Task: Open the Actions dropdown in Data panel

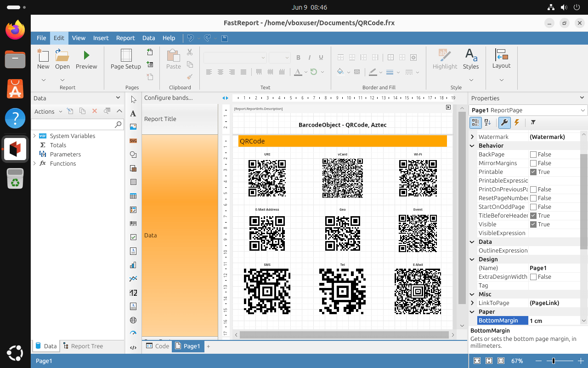Action: point(48,111)
